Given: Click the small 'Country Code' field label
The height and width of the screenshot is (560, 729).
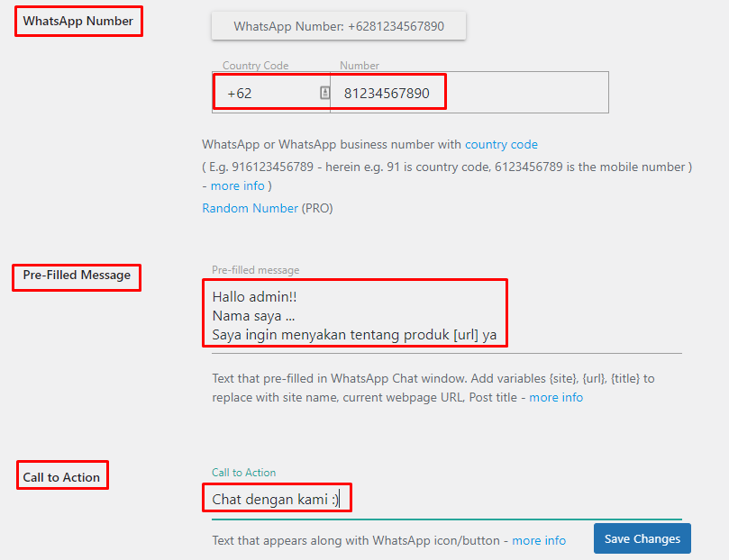Looking at the screenshot, I should [255, 66].
